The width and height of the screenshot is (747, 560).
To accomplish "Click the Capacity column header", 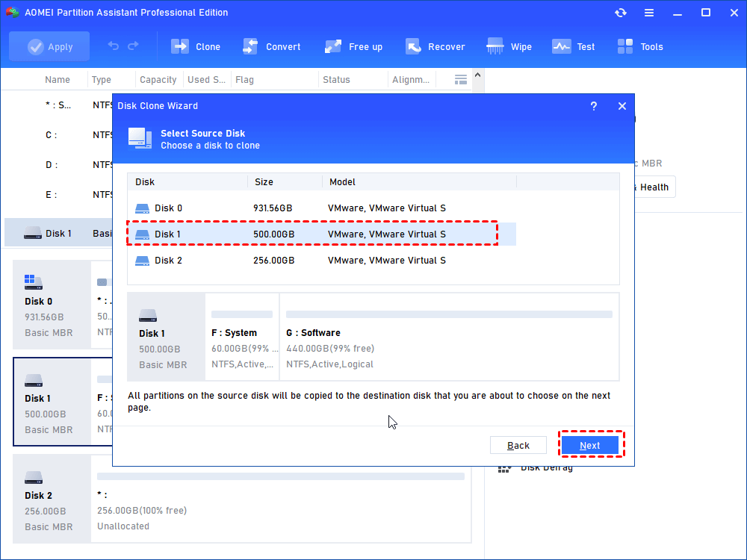I will point(158,80).
